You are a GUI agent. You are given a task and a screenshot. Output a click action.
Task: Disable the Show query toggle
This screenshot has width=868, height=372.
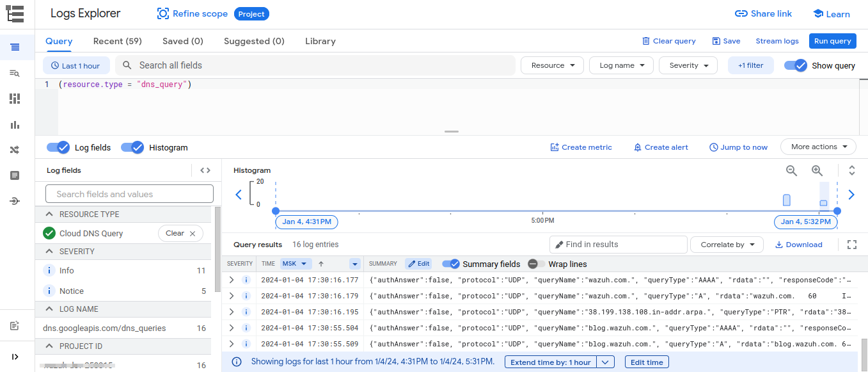click(x=795, y=65)
